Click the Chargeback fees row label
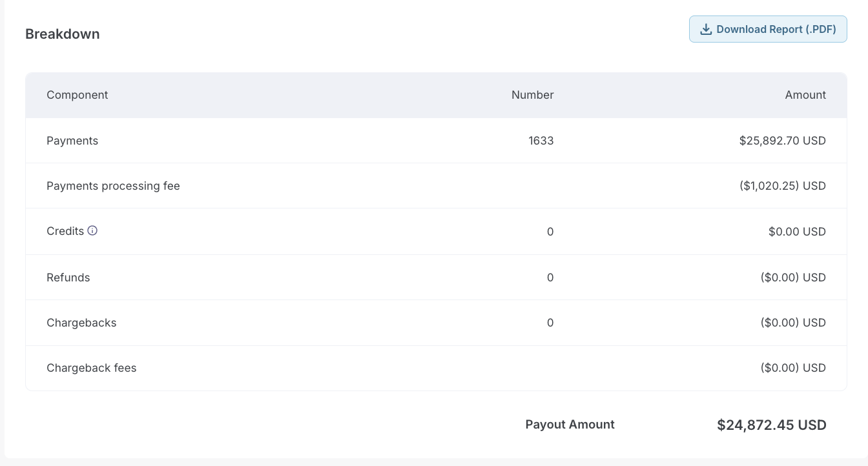The height and width of the screenshot is (466, 868). (x=92, y=368)
